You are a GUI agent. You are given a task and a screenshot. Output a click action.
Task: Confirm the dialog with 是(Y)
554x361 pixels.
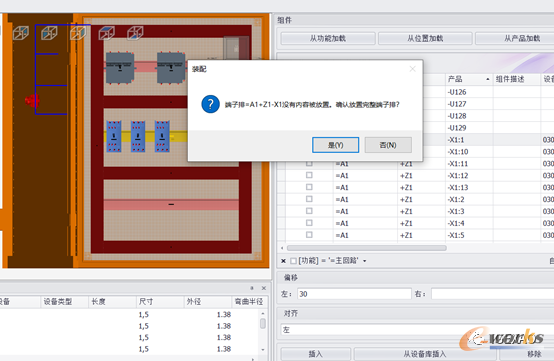point(335,145)
